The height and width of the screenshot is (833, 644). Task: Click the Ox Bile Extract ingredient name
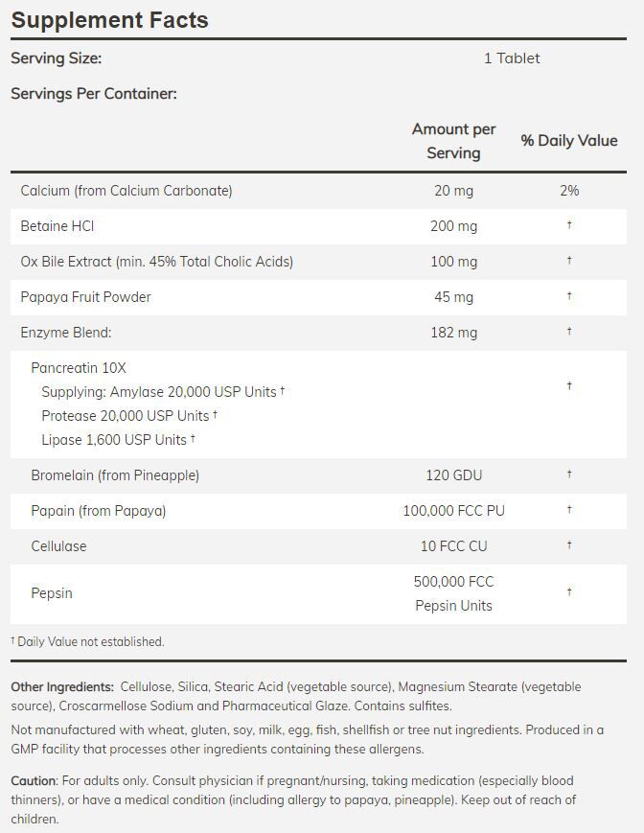(157, 262)
